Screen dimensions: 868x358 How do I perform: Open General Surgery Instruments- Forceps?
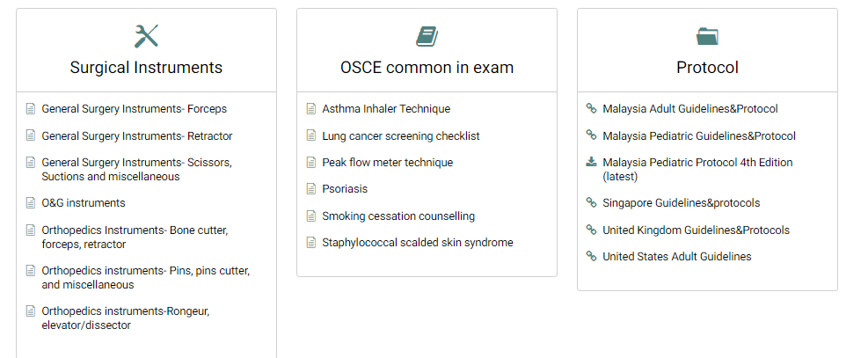click(x=135, y=109)
